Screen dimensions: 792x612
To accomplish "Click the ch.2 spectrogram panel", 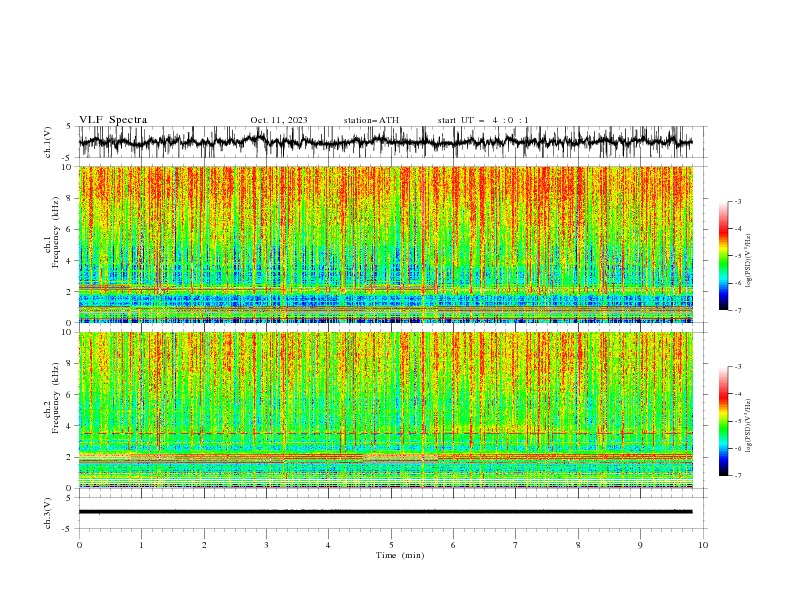I will 386,410.
